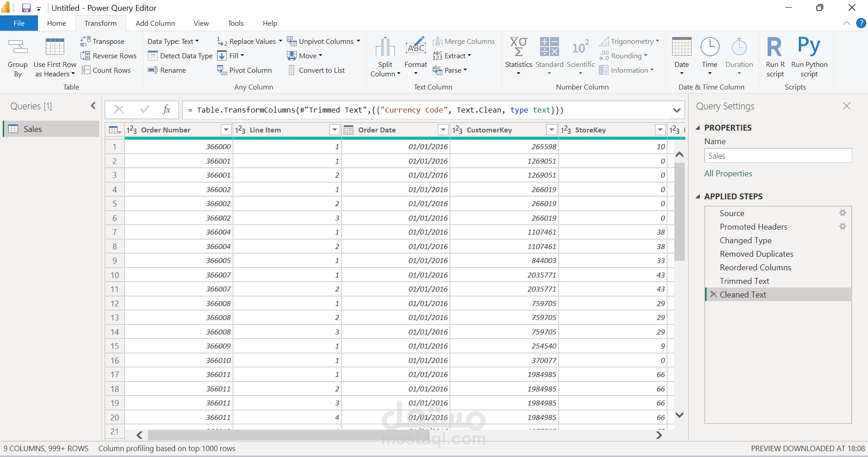Delete the Cleaned Text step
868x457 pixels.
[714, 294]
